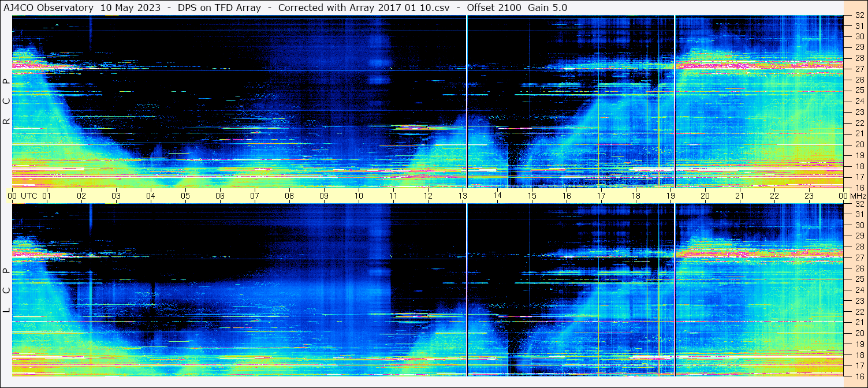Click the 22 MHz label on RCP scale

[859, 123]
